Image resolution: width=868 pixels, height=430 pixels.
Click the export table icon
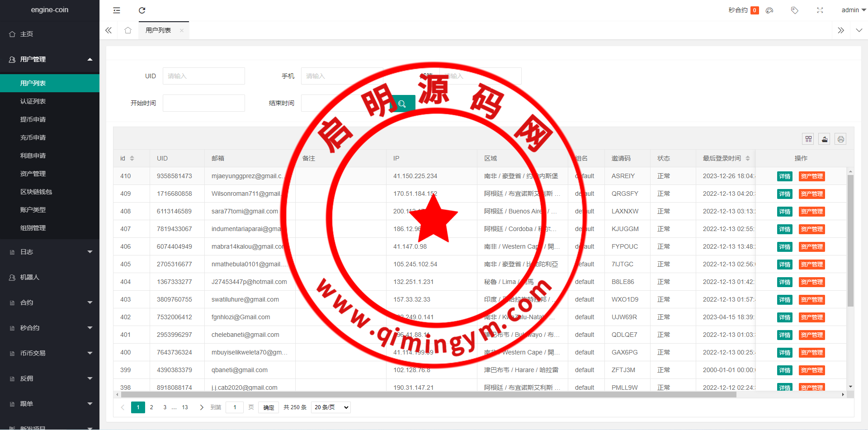click(x=825, y=139)
